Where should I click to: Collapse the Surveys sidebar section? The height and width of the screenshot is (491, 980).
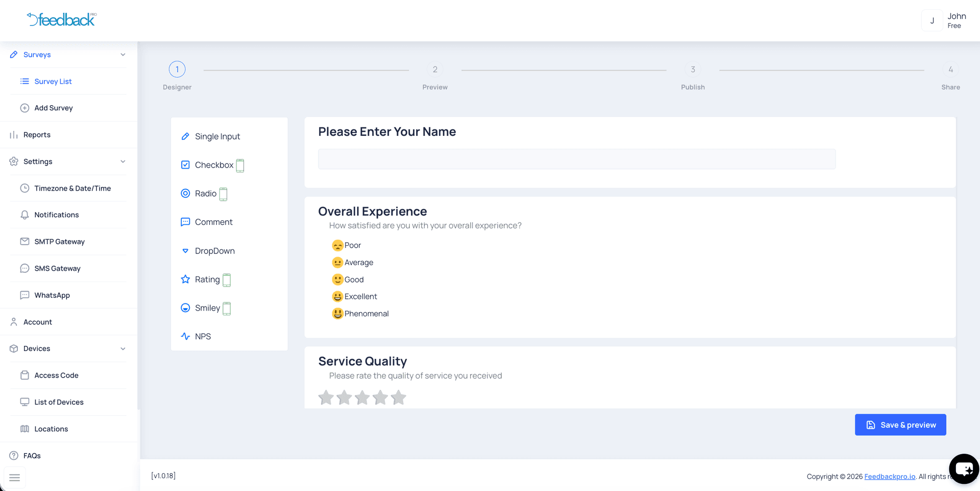coord(122,55)
